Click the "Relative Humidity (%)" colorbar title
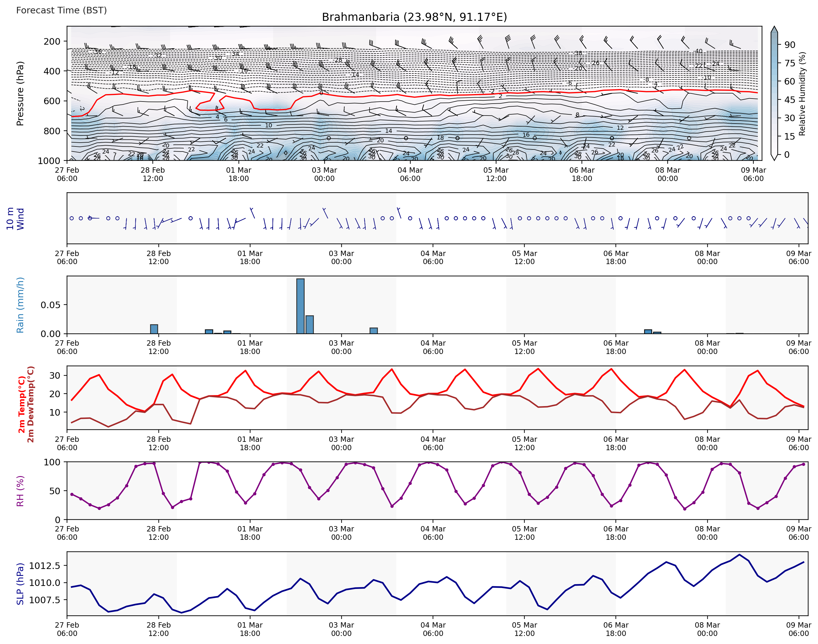This screenshot has height=644, width=818. (802, 93)
